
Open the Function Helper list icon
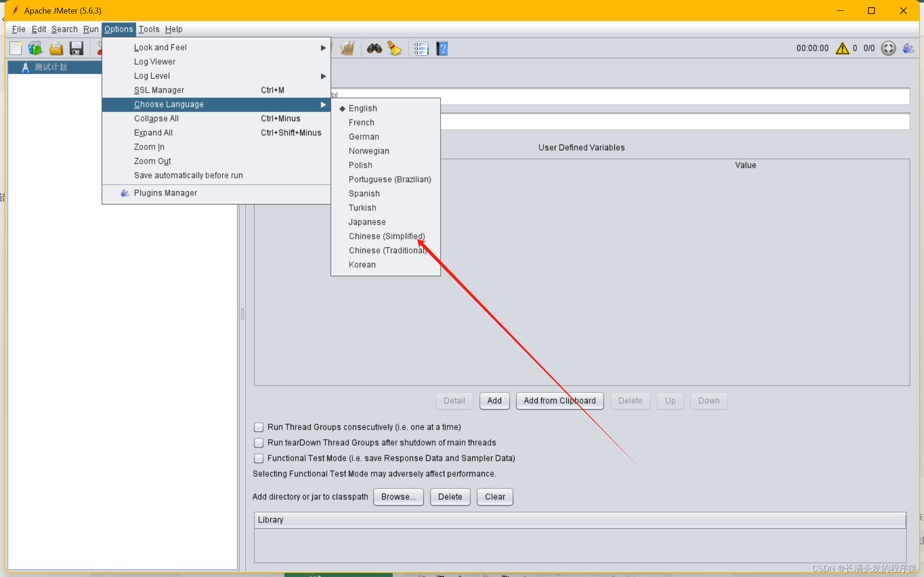point(421,48)
